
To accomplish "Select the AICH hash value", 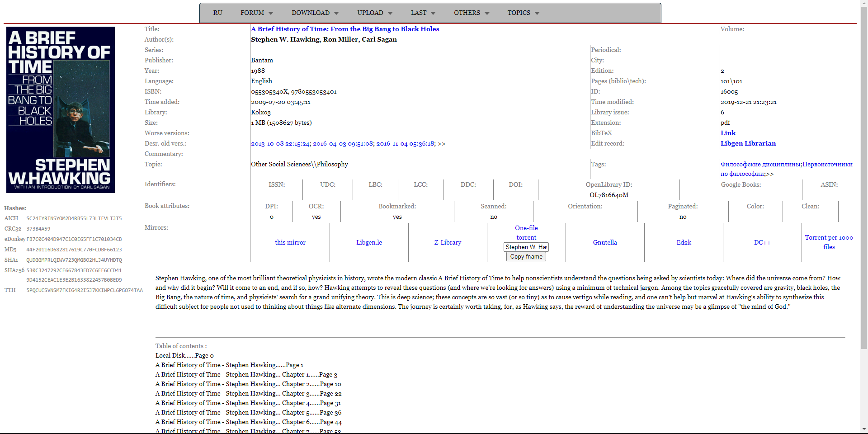I will pos(74,218).
